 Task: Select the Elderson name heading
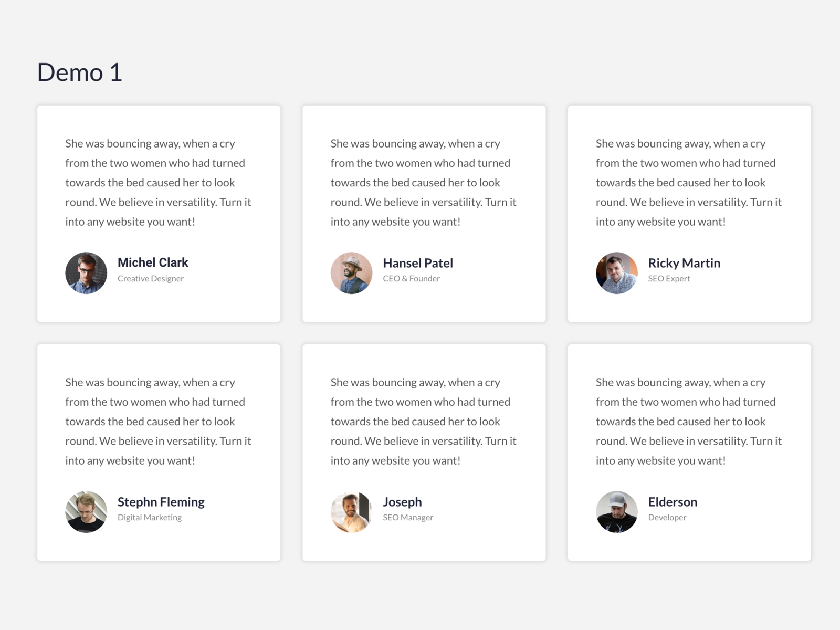pyautogui.click(x=673, y=502)
